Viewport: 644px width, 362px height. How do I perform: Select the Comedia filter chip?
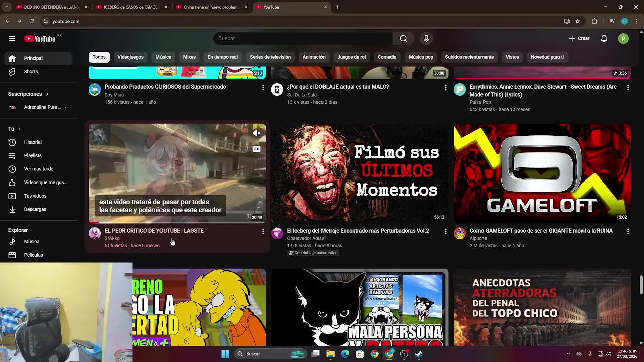click(x=387, y=57)
